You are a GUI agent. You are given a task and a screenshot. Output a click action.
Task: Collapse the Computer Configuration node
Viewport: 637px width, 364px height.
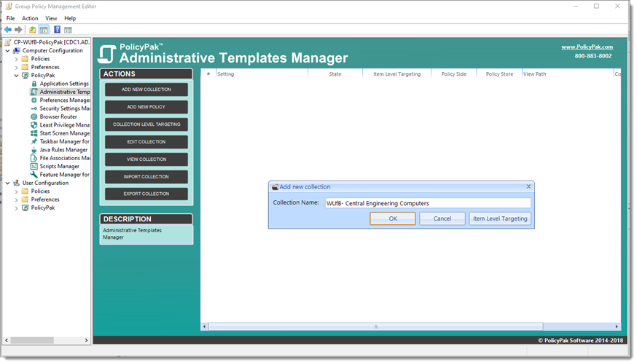pyautogui.click(x=8, y=51)
